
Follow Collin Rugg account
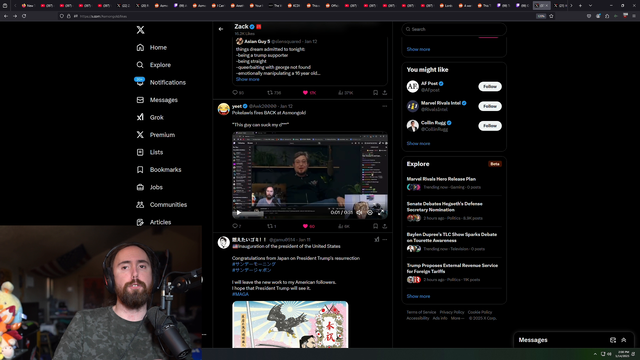click(490, 126)
